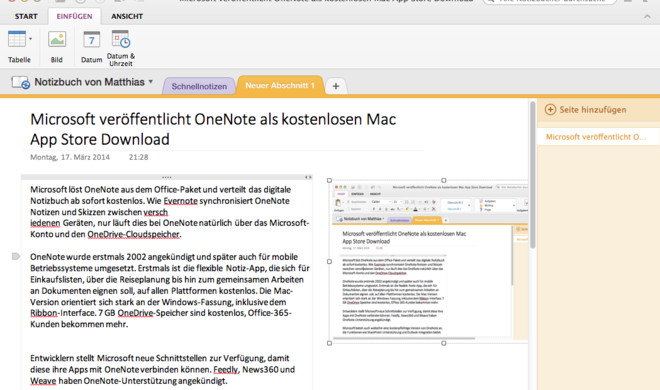Click the date Montag, 17. März 2014
The width and height of the screenshot is (660, 390).
pos(70,157)
